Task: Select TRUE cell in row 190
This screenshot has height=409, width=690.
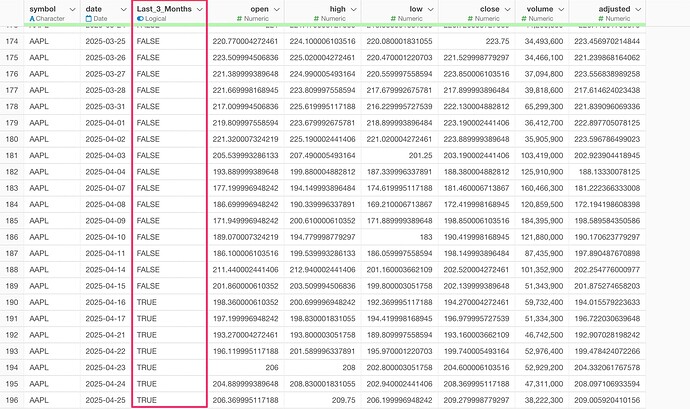Action: (x=147, y=302)
